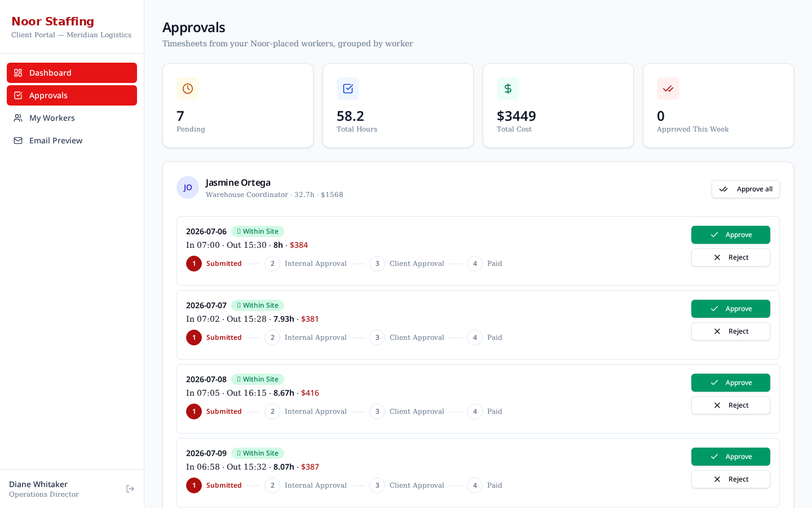This screenshot has width=812, height=508.
Task: Click the date 2026-07-08 heading
Action: (x=206, y=379)
